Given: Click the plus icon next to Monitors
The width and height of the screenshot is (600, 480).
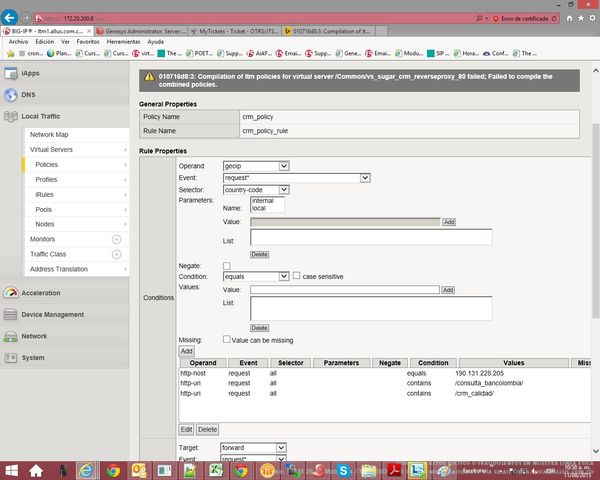Looking at the screenshot, I should click(116, 240).
